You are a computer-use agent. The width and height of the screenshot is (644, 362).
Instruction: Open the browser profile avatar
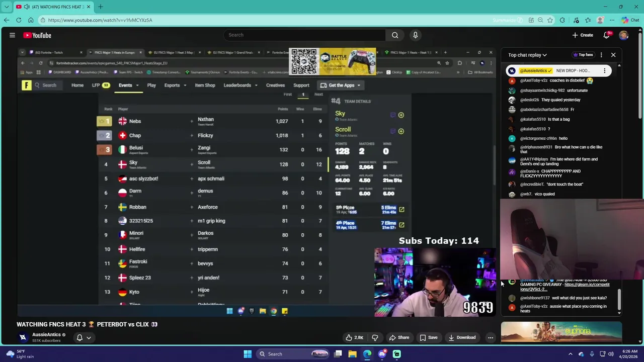(x=600, y=20)
